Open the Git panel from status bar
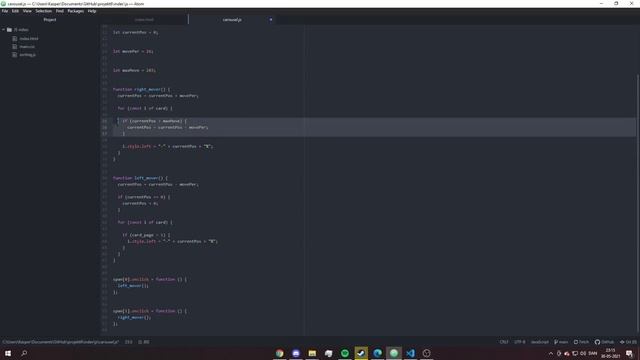 click(x=628, y=342)
